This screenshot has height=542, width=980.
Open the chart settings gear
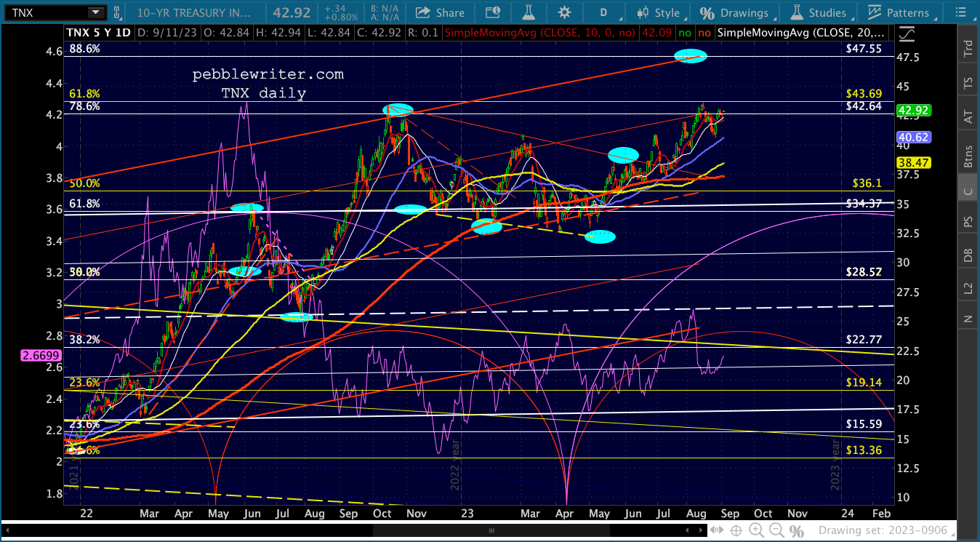pyautogui.click(x=564, y=12)
